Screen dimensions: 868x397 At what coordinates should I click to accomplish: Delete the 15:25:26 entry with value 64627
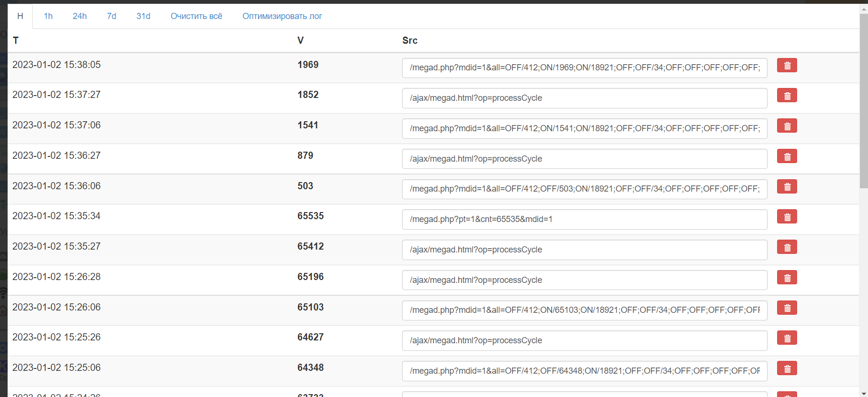[787, 339]
